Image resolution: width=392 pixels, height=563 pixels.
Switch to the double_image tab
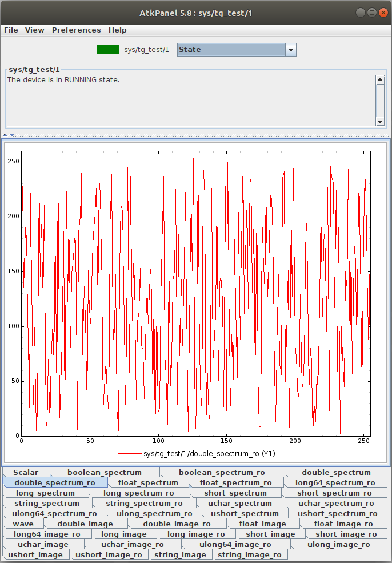[x=86, y=524]
